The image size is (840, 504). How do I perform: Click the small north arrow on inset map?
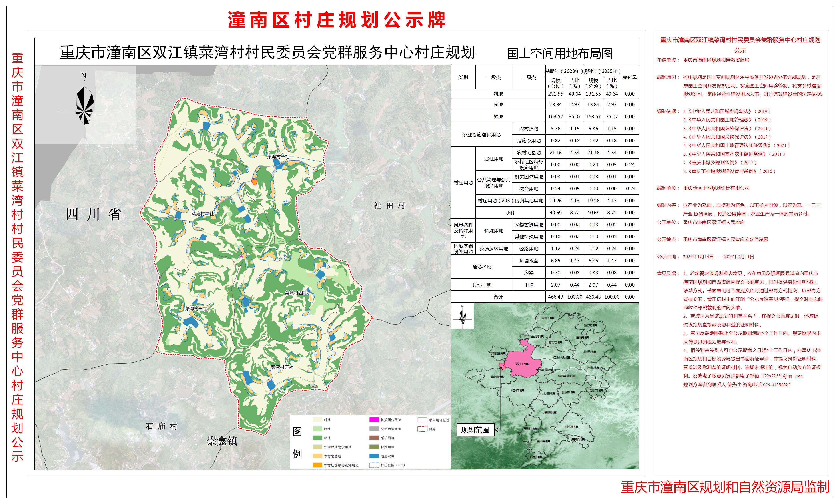[x=462, y=316]
